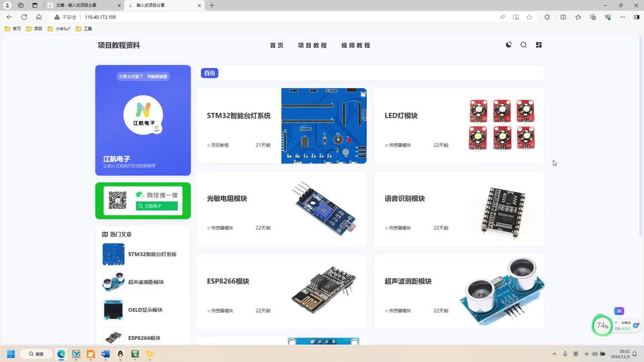Open browser settings and more menu
Viewport: 644px width, 362px height.
(623, 17)
